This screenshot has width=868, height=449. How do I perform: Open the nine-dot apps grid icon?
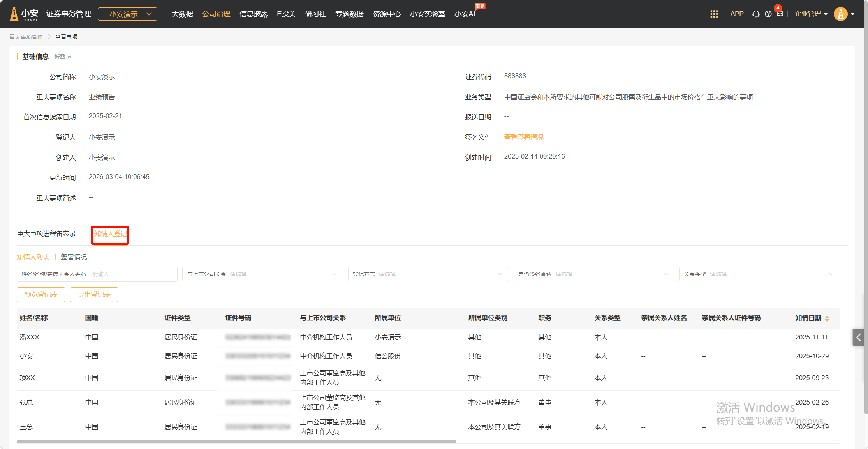(x=714, y=14)
